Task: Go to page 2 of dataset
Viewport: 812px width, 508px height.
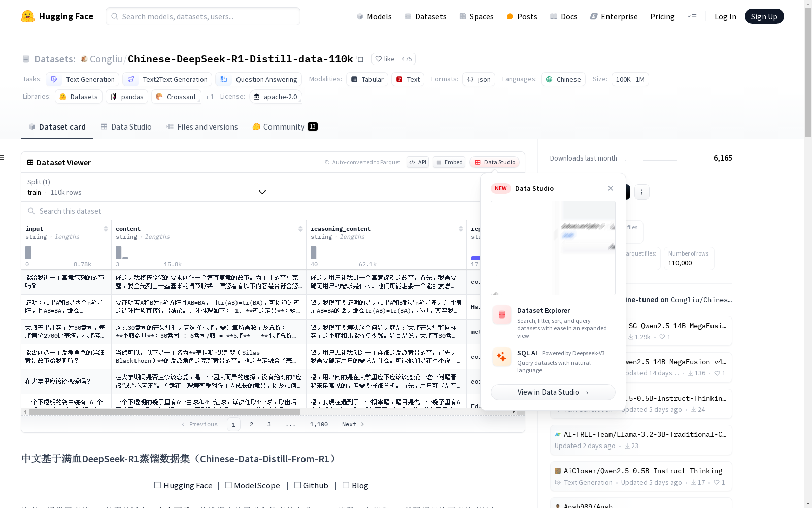Action: pyautogui.click(x=251, y=424)
